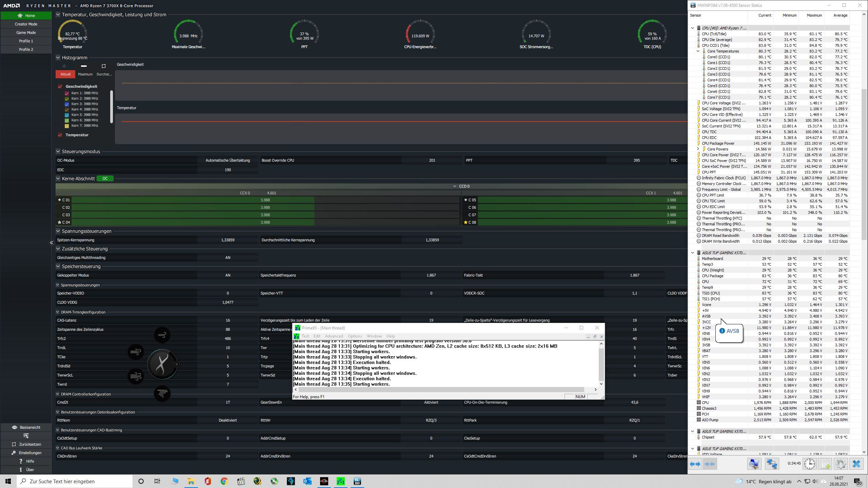
Task: Toggle the Temperatur histogram checkbox
Action: (x=60, y=135)
